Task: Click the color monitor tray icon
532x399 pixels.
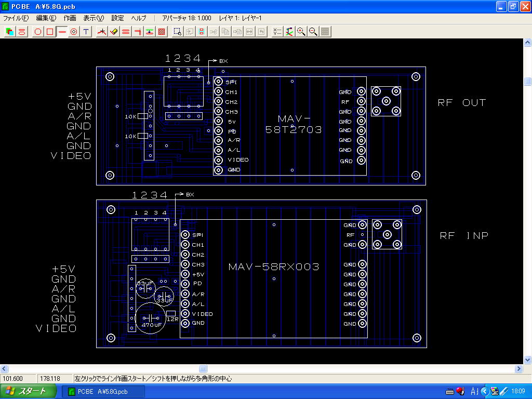Action: 495,392
